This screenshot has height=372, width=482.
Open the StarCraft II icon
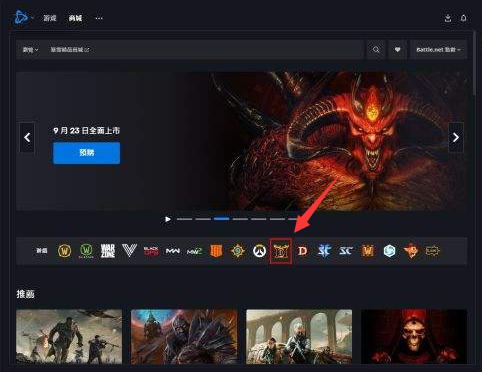(324, 251)
